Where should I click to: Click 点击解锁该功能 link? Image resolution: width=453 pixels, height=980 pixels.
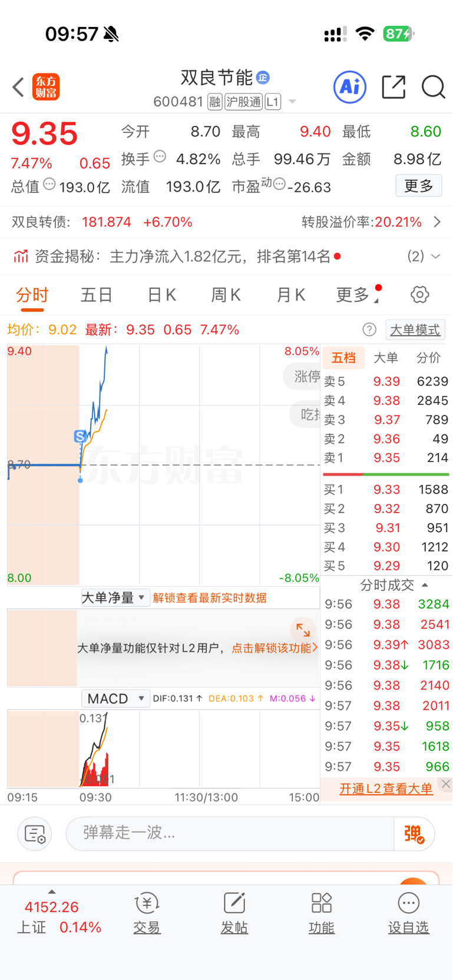[x=275, y=648]
